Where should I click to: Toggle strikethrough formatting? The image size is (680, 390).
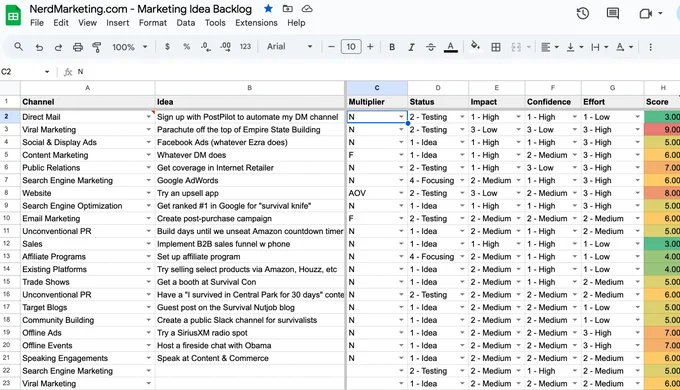tap(430, 47)
